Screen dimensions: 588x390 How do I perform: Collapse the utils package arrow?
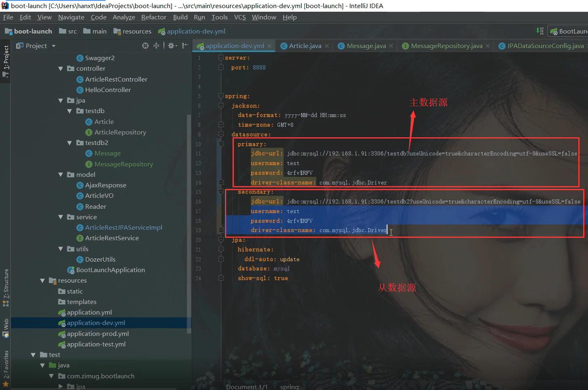pos(61,249)
